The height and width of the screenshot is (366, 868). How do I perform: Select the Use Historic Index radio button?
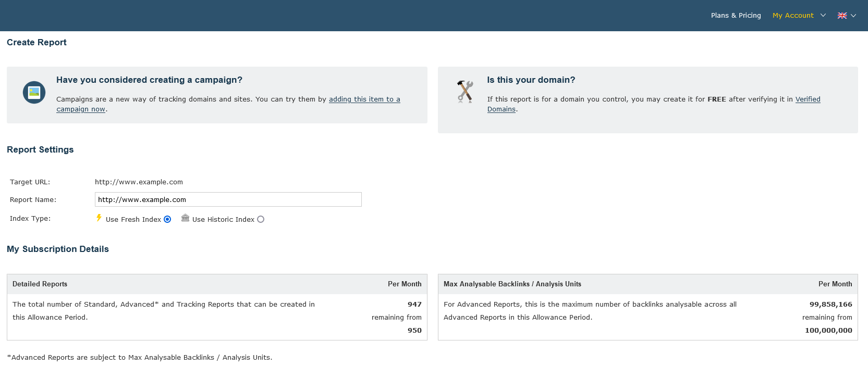coord(261,219)
